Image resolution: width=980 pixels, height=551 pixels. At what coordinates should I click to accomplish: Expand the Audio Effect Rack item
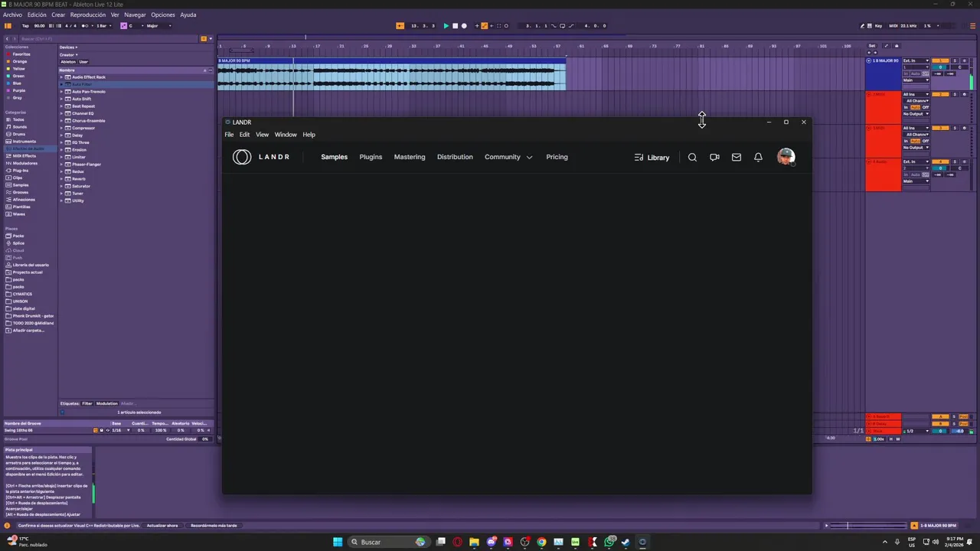coord(62,77)
